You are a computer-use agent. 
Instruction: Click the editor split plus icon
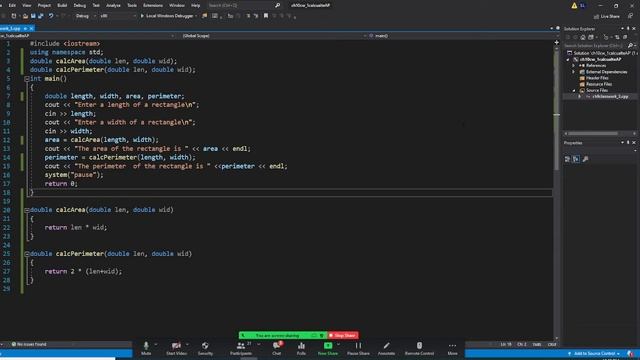(556, 42)
